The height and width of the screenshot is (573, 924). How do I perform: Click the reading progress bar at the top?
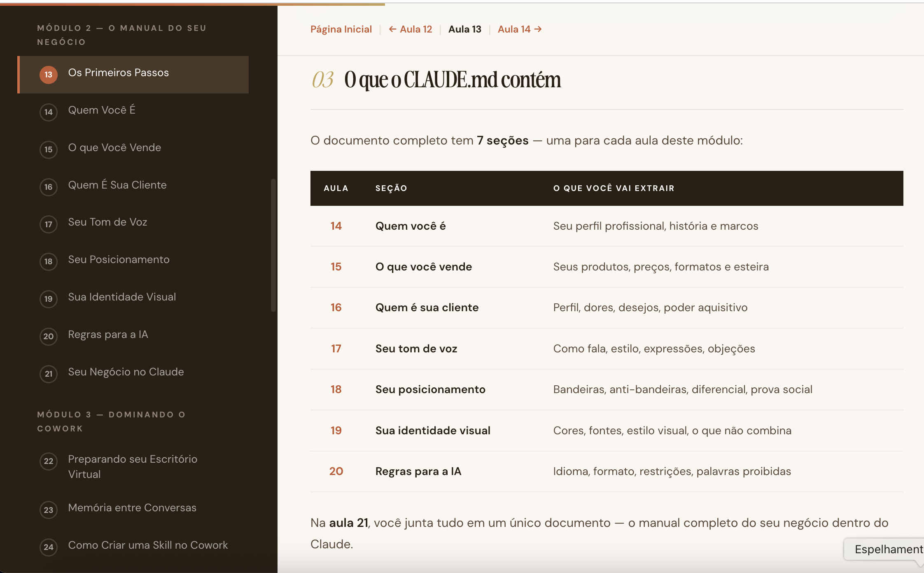[192, 4]
